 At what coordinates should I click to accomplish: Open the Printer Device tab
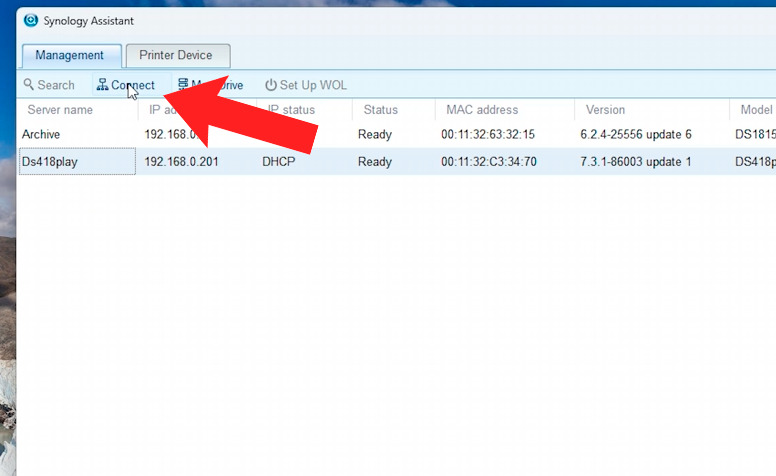(178, 55)
